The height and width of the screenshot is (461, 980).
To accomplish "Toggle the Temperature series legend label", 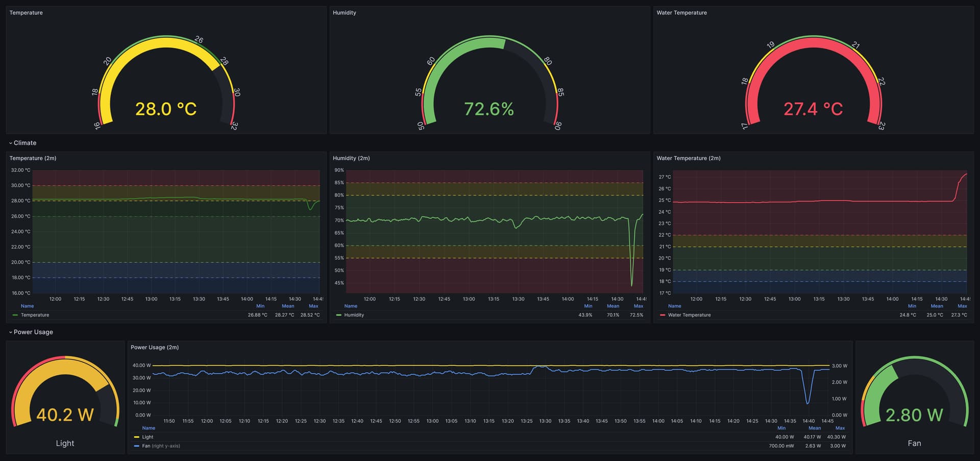I will [35, 316].
